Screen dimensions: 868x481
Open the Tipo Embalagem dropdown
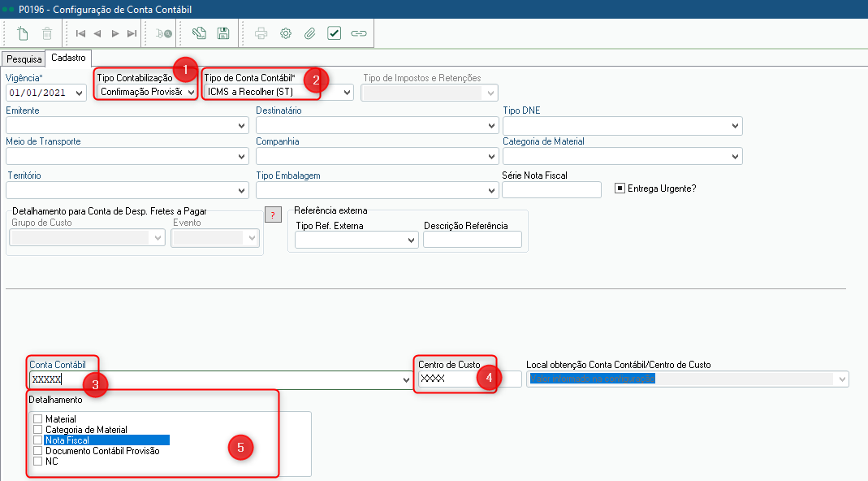pos(491,191)
